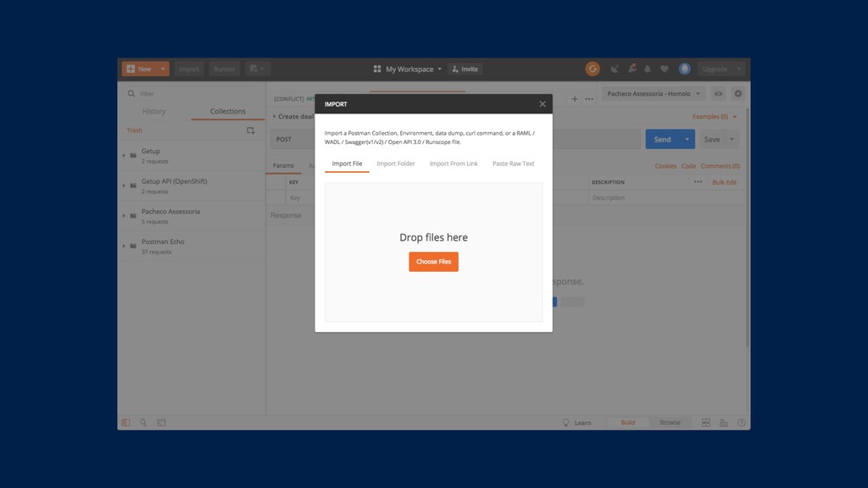Close the Import dialog
Image resolution: width=868 pixels, height=488 pixels.
click(x=542, y=104)
